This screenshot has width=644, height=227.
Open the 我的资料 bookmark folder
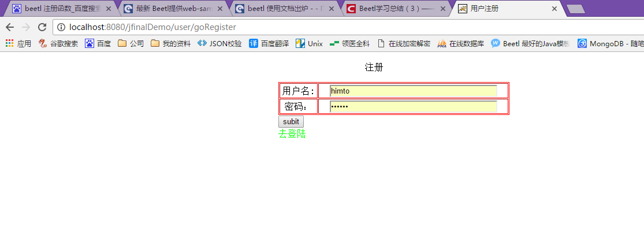tap(170, 43)
